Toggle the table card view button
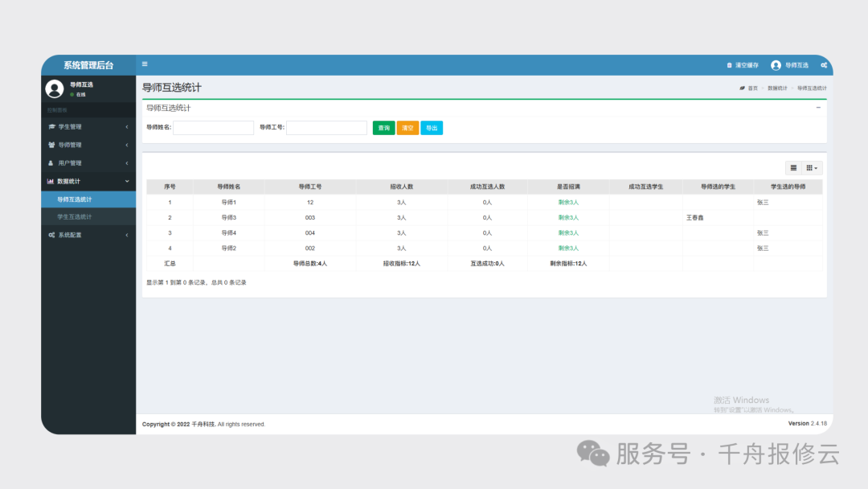 [793, 168]
